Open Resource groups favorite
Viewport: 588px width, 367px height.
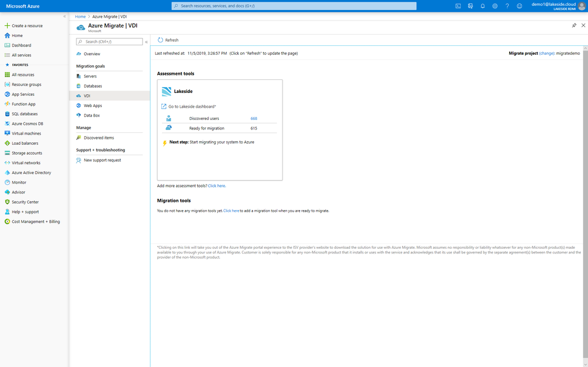coord(26,84)
